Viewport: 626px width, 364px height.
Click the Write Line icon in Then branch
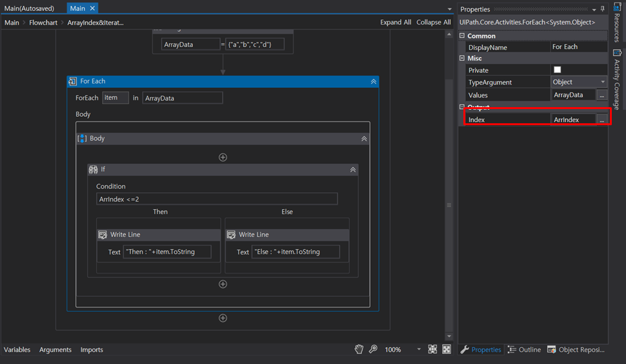103,235
